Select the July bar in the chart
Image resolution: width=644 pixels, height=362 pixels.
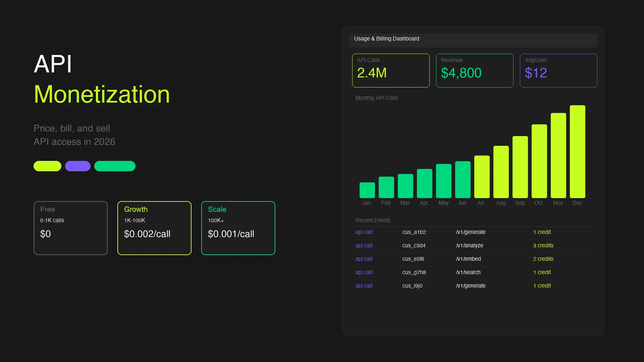(x=482, y=177)
